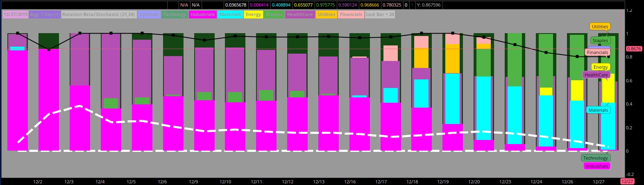
Task: Click the highlighted 12/27 date marker at bottom right
Action: click(x=627, y=181)
